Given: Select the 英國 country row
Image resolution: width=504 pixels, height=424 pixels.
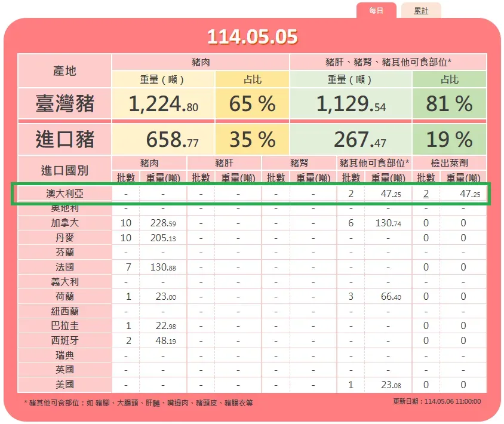Looking at the screenshot, I should [252, 370].
